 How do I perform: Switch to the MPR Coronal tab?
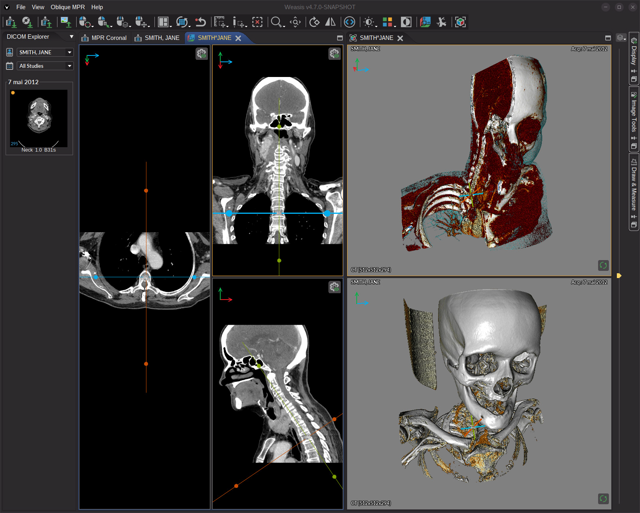[x=104, y=38]
